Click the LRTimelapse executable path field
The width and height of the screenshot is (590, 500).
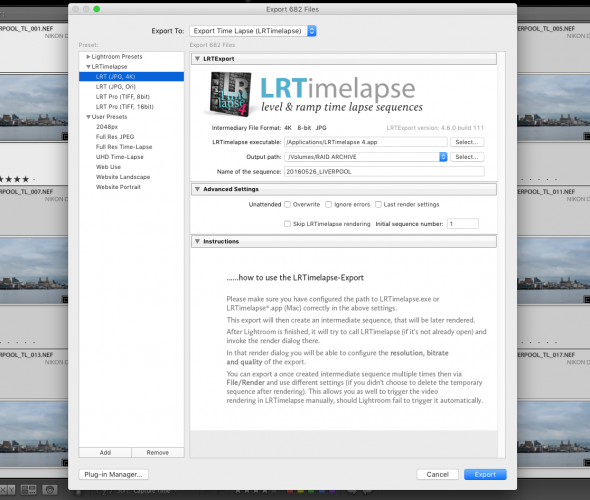click(x=366, y=142)
